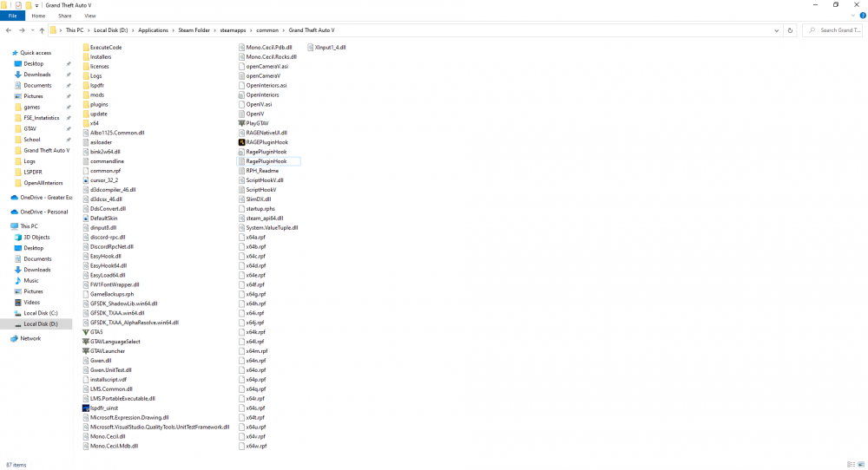The height and width of the screenshot is (470, 868).
Task: Click the Back navigation arrow
Action: pos(9,30)
